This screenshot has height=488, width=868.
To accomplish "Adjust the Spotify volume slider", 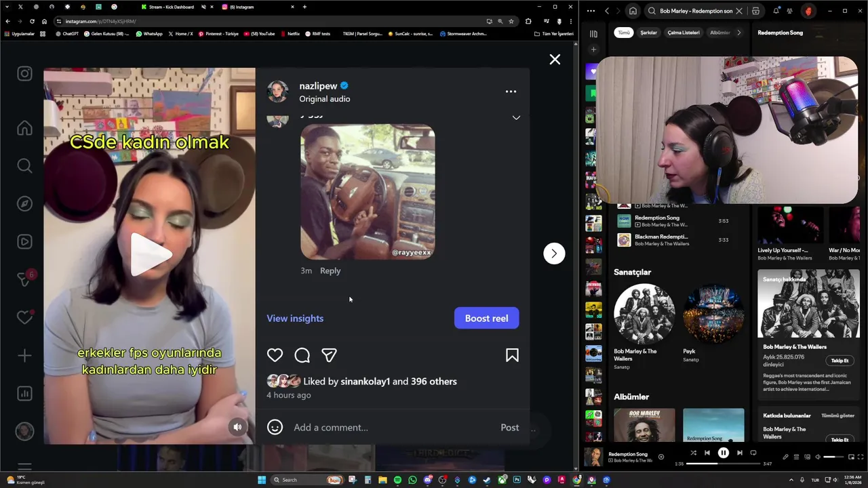I will (x=833, y=457).
